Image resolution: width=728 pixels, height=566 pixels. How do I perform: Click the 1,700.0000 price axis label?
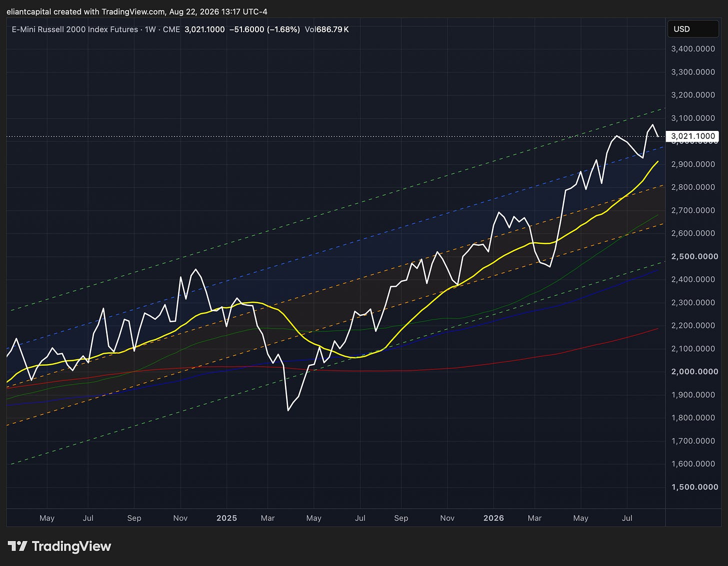click(x=693, y=441)
